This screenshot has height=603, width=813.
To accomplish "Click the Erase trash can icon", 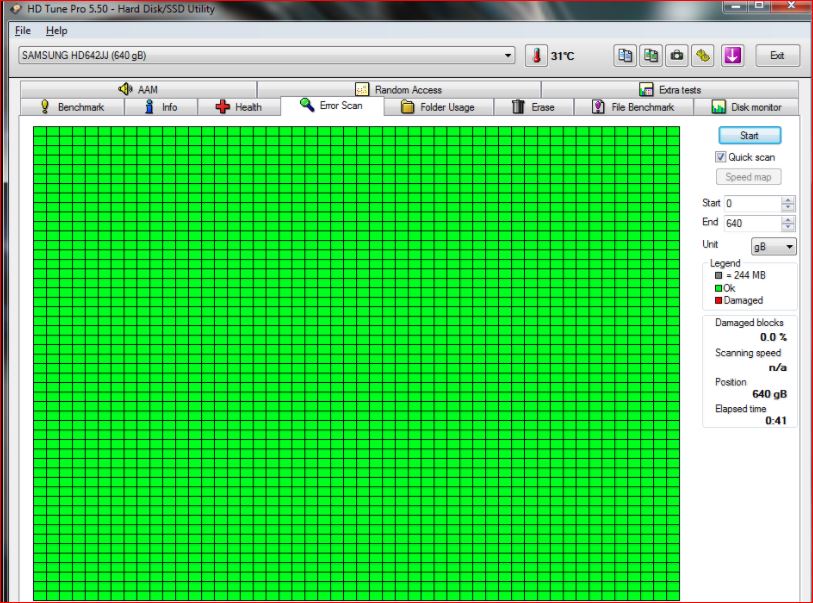I will [x=518, y=107].
